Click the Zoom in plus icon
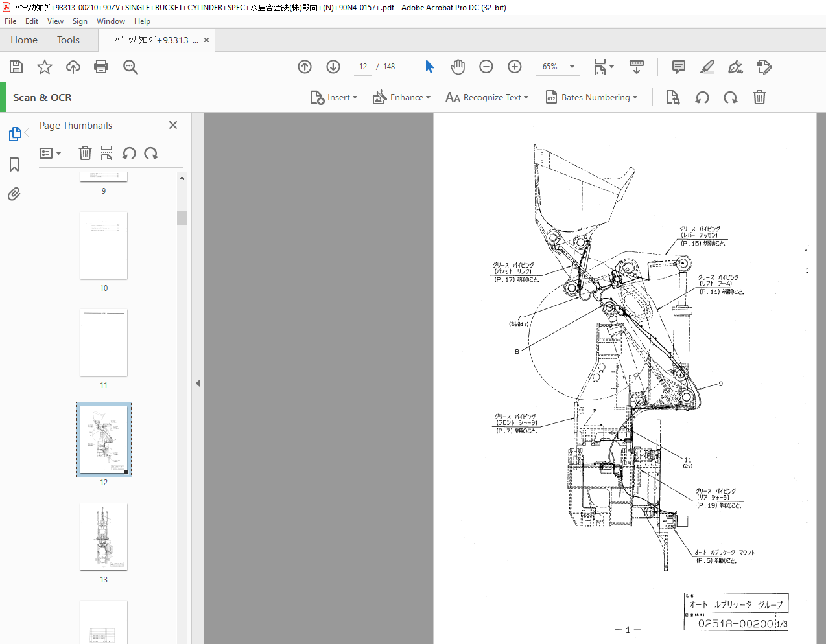Screen dimensions: 826x644 515,67
